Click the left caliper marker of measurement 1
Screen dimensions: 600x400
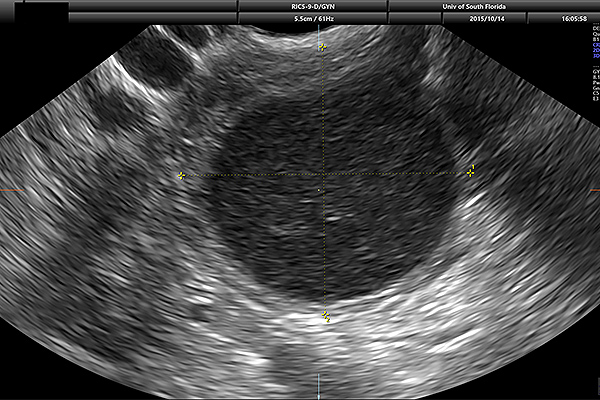[x=181, y=175]
